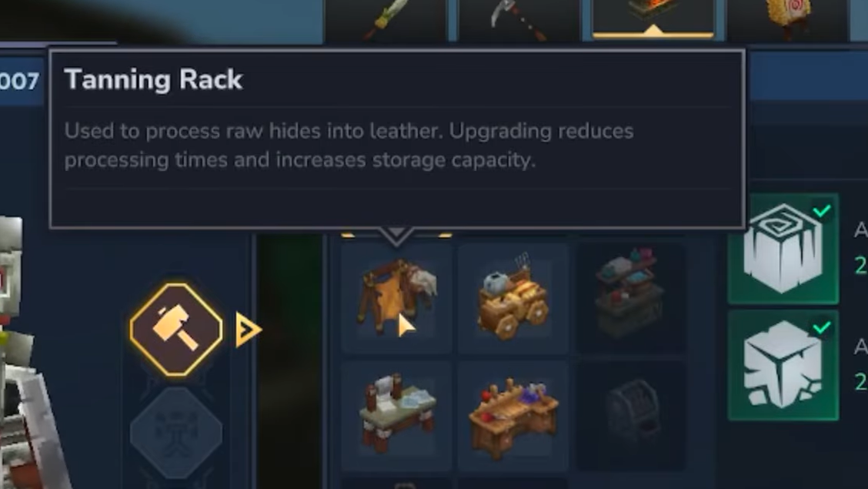Pick the wooden workbench with potions
868x489 pixels.
tap(512, 414)
